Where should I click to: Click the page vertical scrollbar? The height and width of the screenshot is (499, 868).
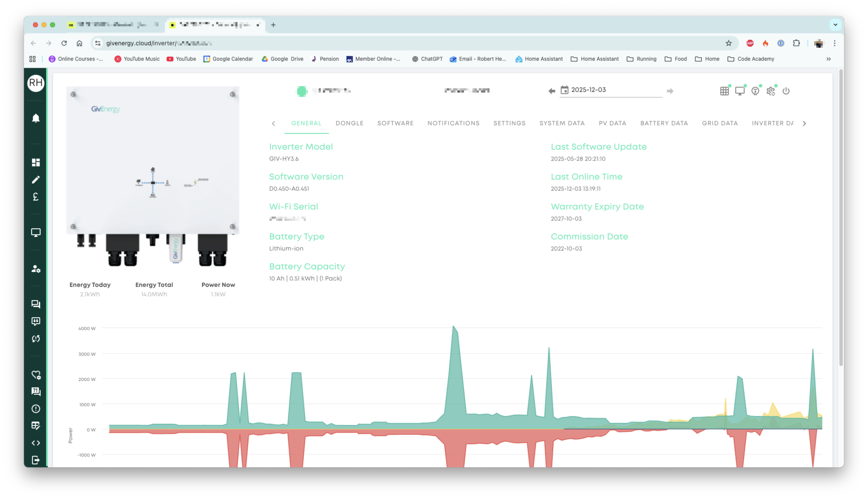[841, 218]
